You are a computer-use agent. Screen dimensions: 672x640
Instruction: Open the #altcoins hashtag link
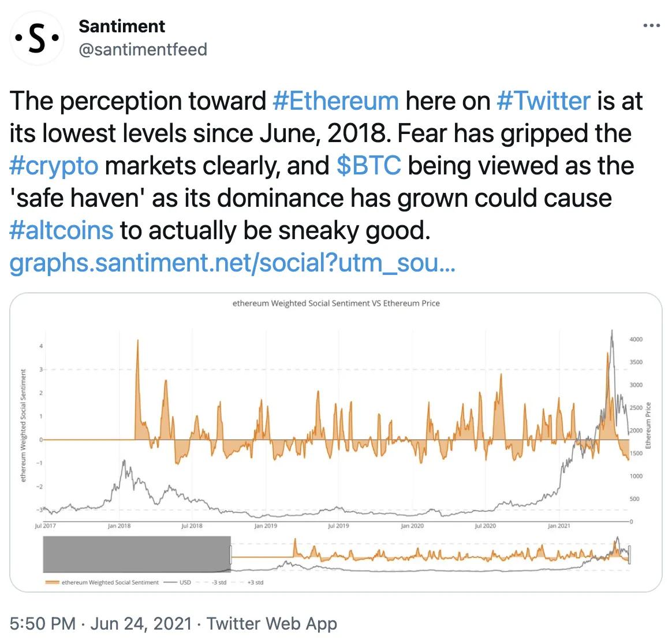pos(61,230)
